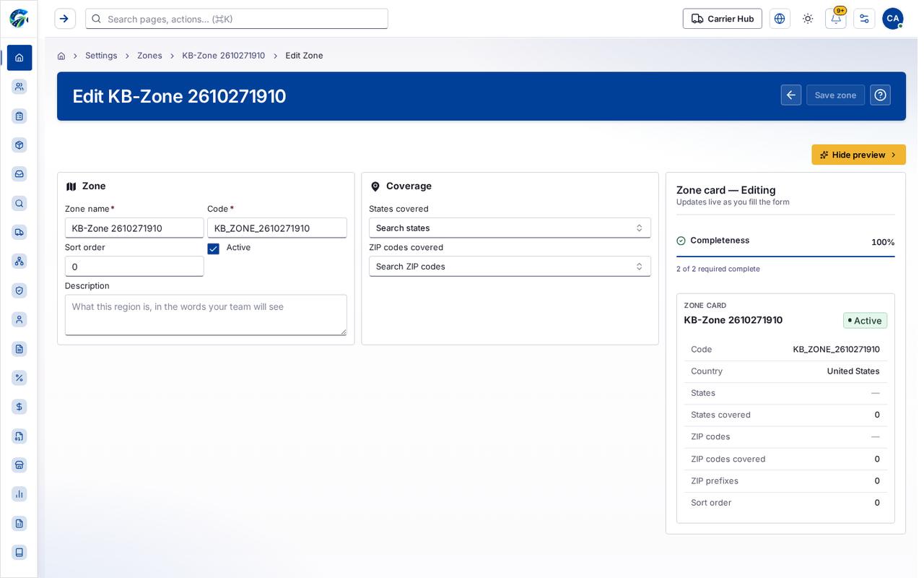Viewport: 924px width, 578px height.
Task: Click the globe language icon
Action: click(x=780, y=19)
